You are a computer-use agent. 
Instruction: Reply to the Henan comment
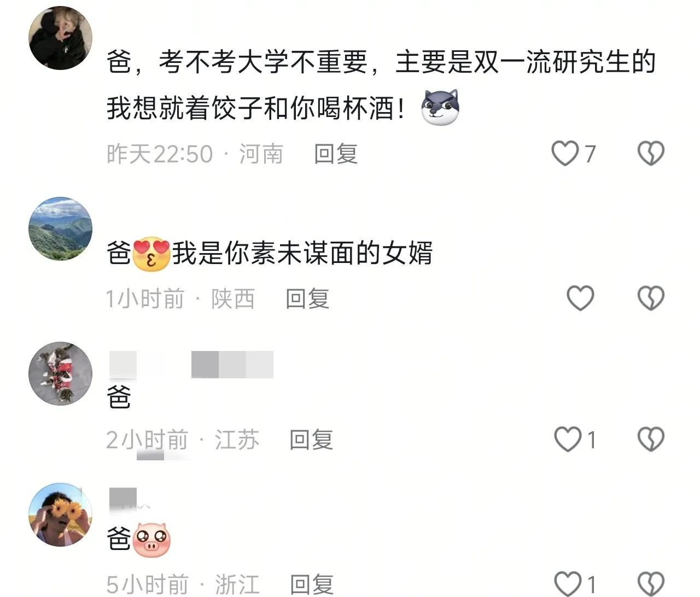coord(336,154)
